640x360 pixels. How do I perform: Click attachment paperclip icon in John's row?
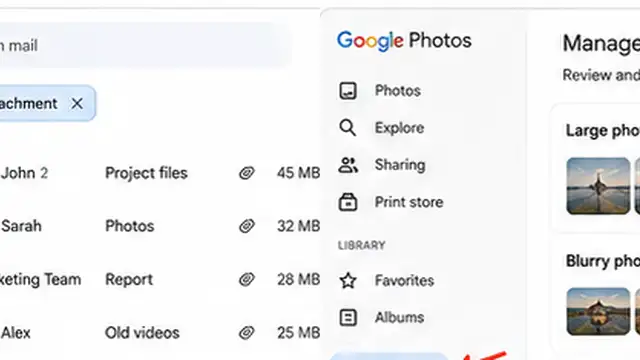coord(247,173)
